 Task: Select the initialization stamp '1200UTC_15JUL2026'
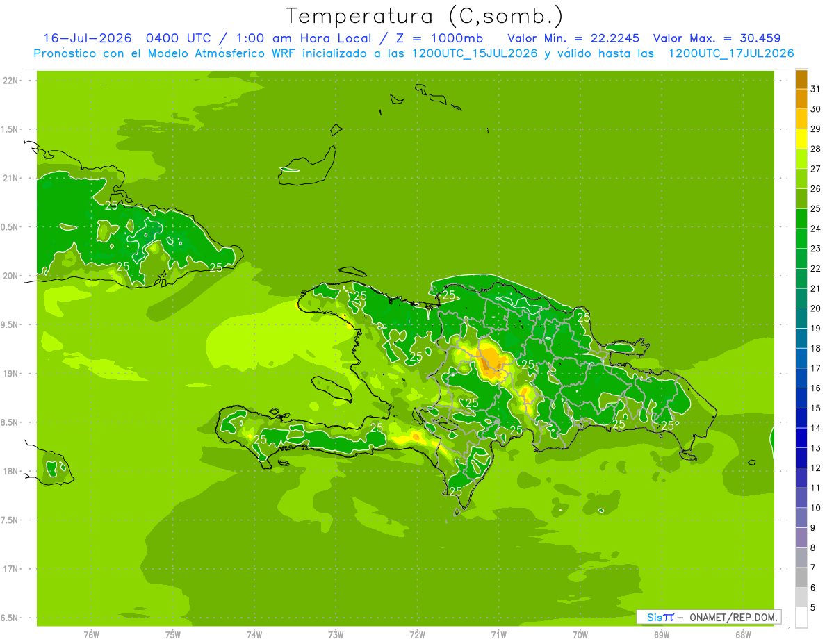475,53
